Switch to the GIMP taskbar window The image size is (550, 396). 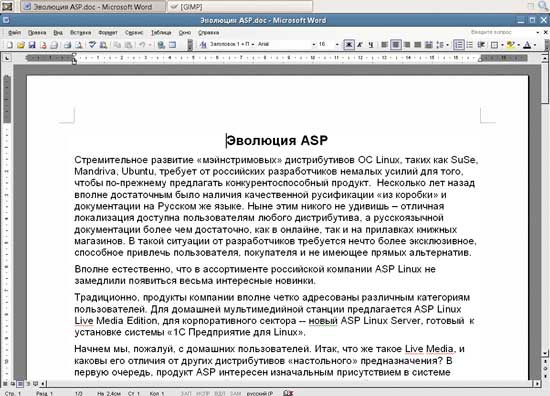click(x=240, y=6)
